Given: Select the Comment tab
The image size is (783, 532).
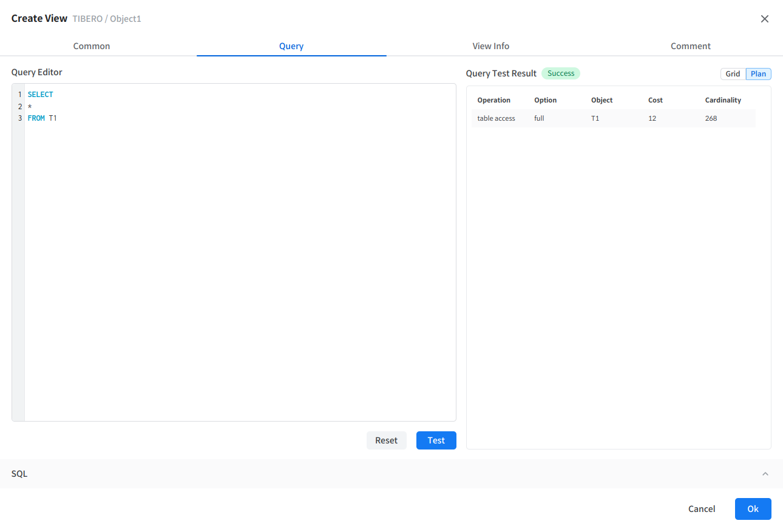Looking at the screenshot, I should 690,46.
